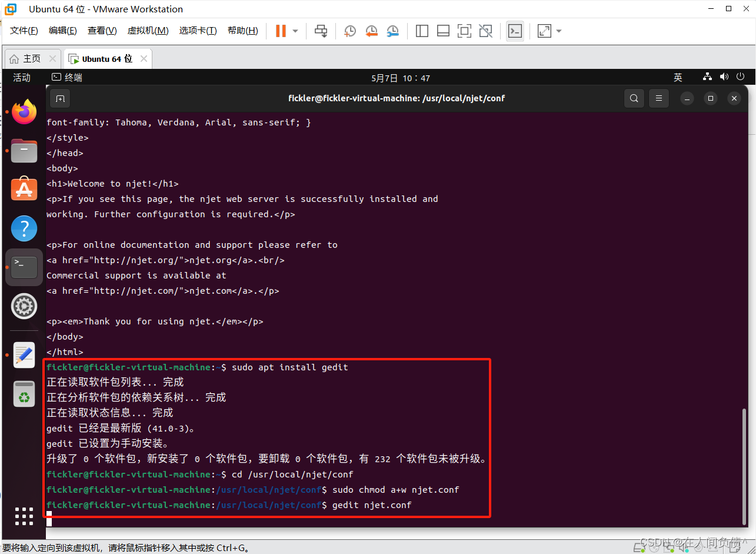Screen dimensions: 756x554
Task: Toggle the thumbnail bar view
Action: 443,31
